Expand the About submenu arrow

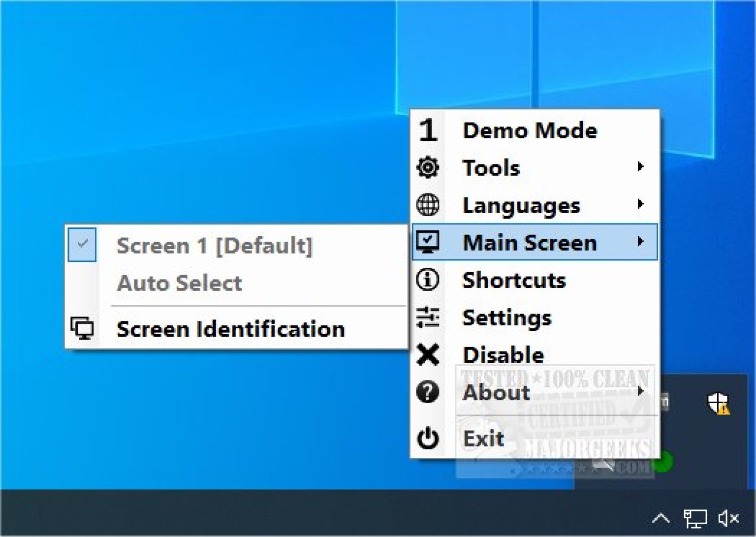(641, 392)
